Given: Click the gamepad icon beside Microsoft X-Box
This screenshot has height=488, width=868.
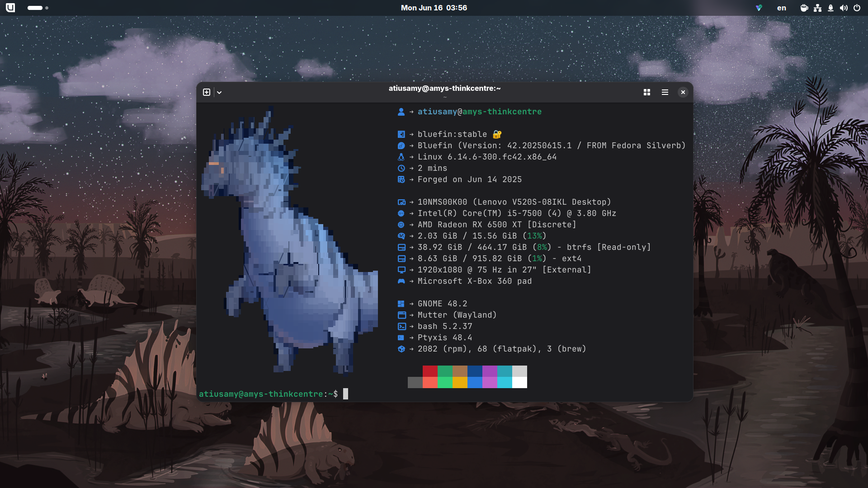Looking at the screenshot, I should (x=401, y=281).
